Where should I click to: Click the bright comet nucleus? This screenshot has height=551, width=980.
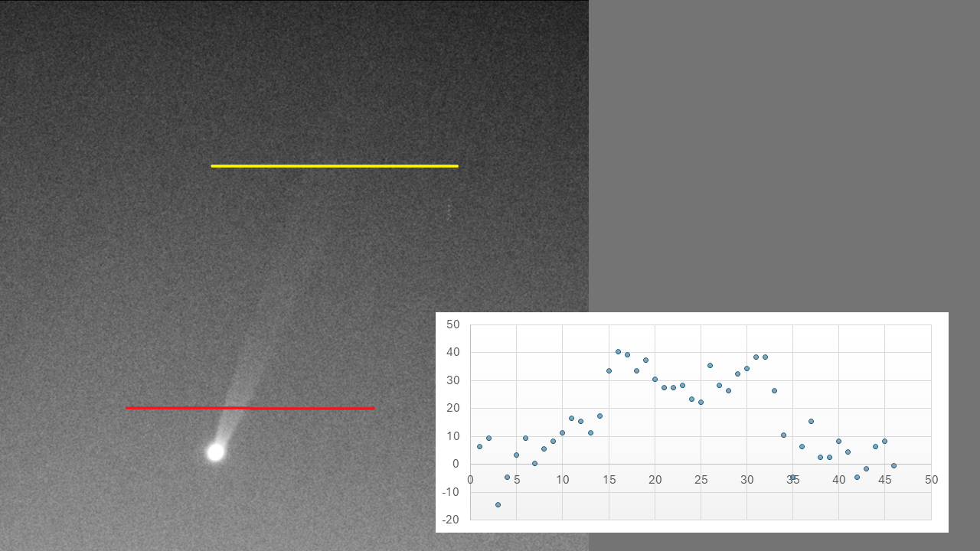click(x=216, y=452)
